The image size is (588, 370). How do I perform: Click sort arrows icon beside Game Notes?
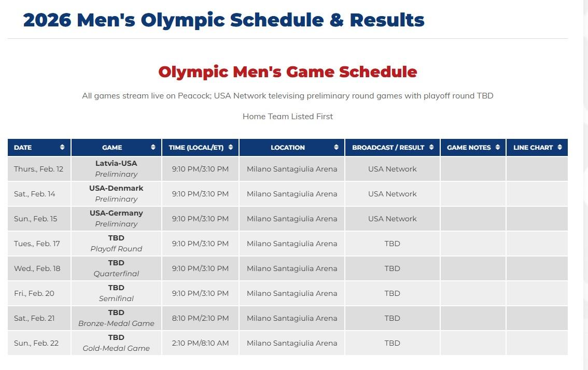click(498, 148)
